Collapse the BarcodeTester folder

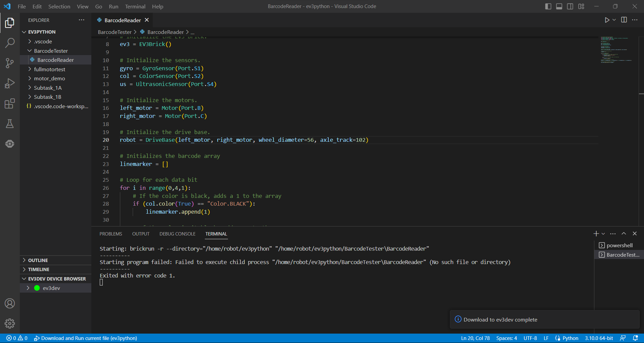(x=55, y=51)
